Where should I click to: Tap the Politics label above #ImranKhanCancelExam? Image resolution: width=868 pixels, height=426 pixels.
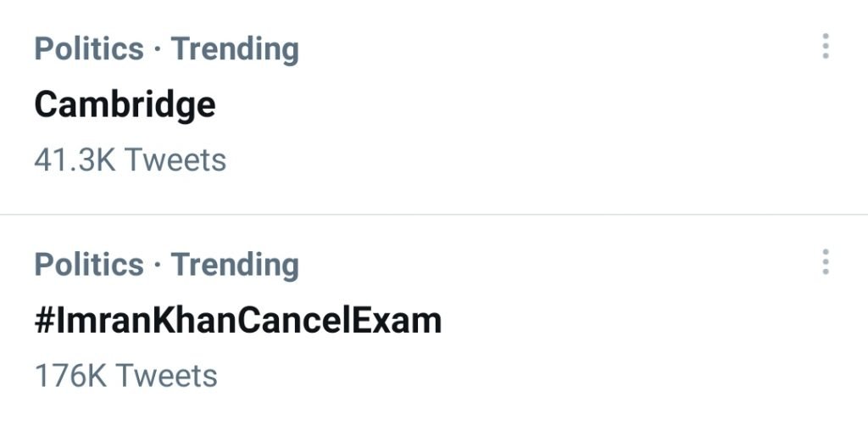(x=89, y=265)
